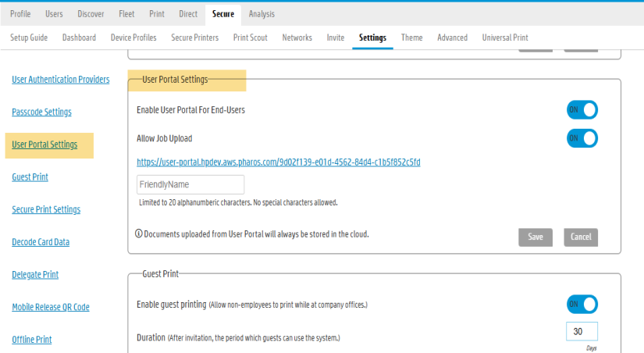This screenshot has width=644, height=353.
Task: Go to Passcode Settings sidebar link
Action: [x=41, y=112]
